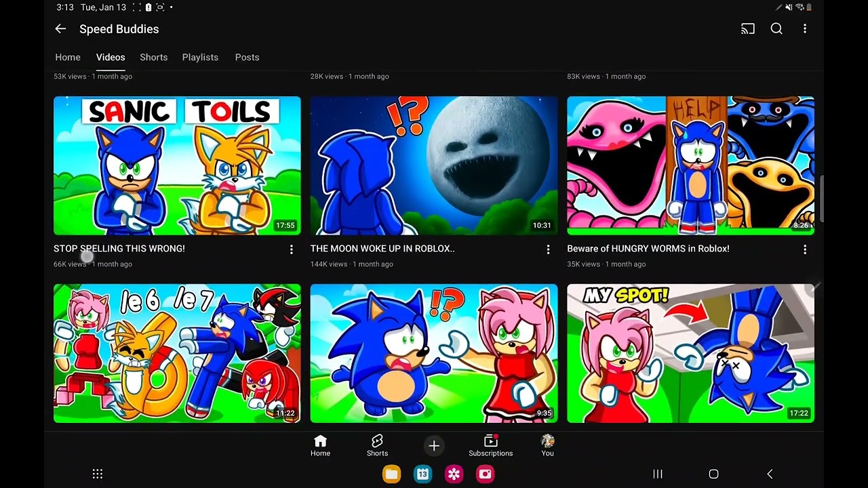Viewport: 868px width, 488px height.
Task: Open Subscriptions in the bottom navigation
Action: coord(490,445)
